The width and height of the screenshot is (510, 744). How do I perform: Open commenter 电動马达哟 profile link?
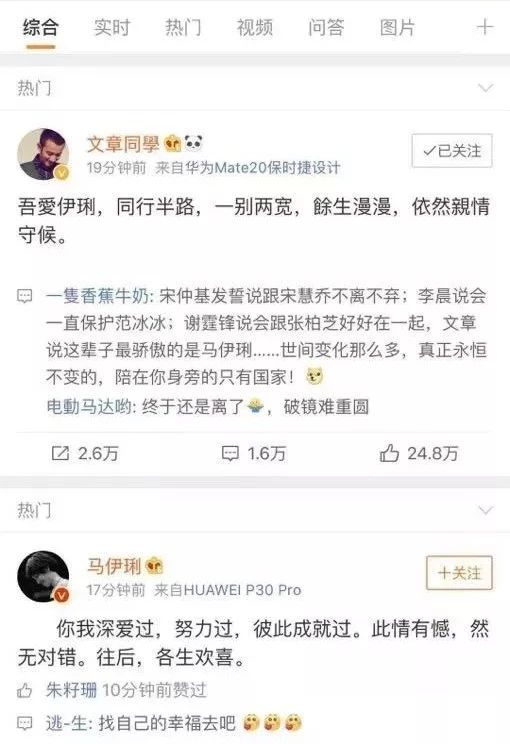[89, 407]
